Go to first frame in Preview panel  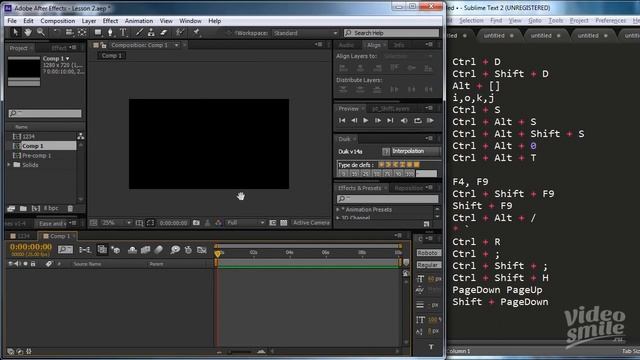pyautogui.click(x=342, y=121)
